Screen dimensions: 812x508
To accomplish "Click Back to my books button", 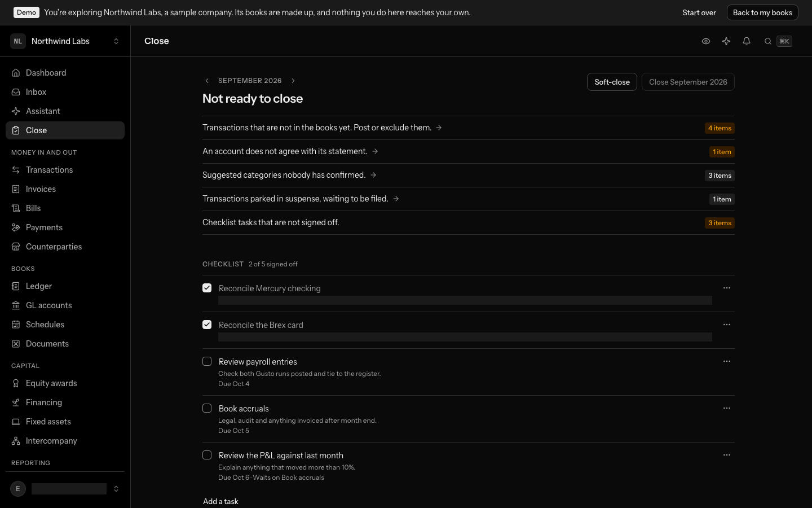I will coord(762,12).
